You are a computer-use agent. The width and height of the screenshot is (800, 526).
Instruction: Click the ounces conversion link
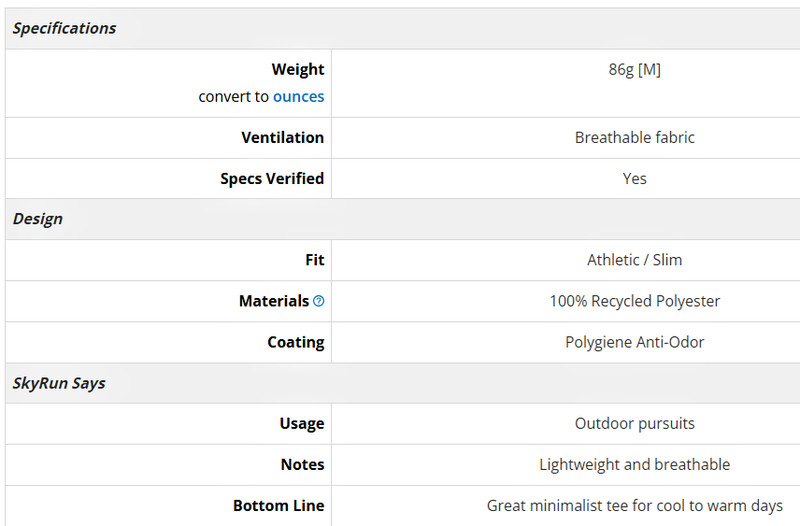coord(298,96)
